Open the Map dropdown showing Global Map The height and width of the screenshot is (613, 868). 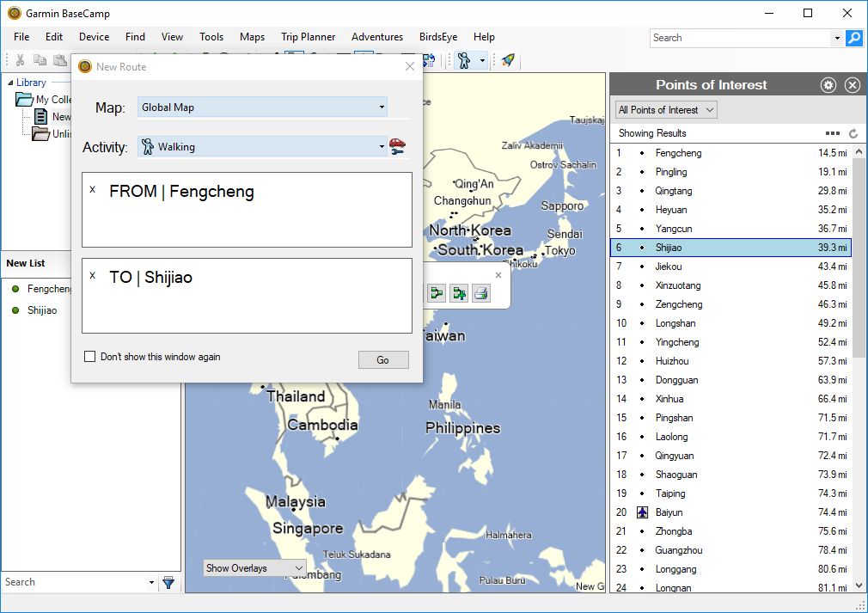tap(262, 107)
